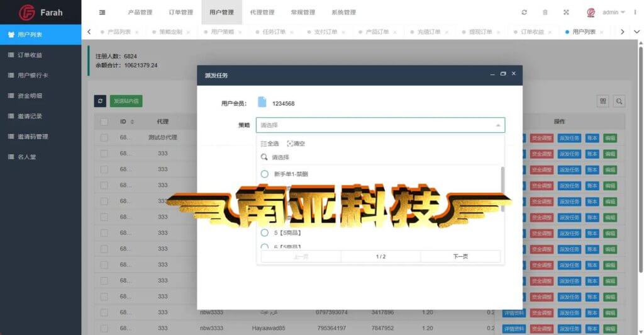Open the tab list chevron dropdown
Screen dimensions: 644x335
pos(636,31)
